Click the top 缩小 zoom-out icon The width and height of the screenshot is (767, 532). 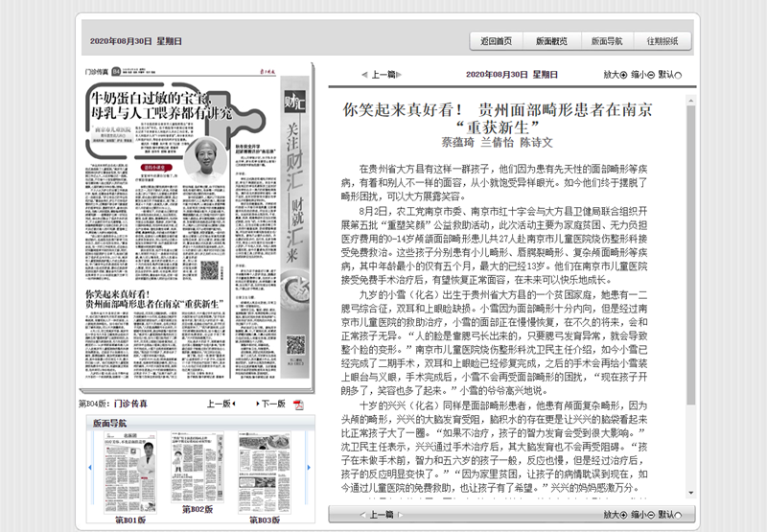651,75
